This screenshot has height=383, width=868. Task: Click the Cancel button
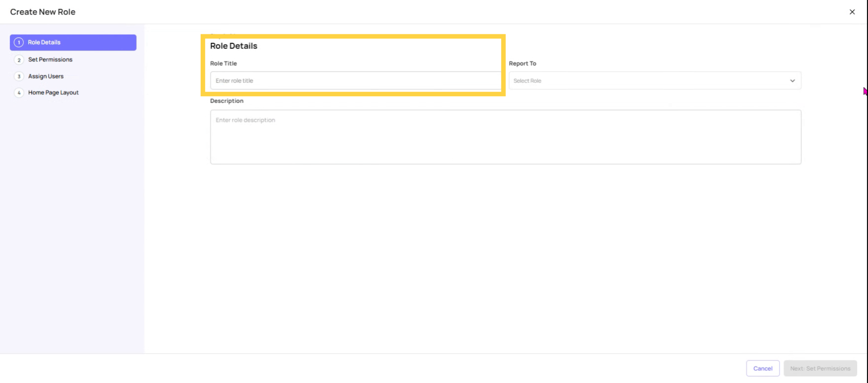click(763, 369)
